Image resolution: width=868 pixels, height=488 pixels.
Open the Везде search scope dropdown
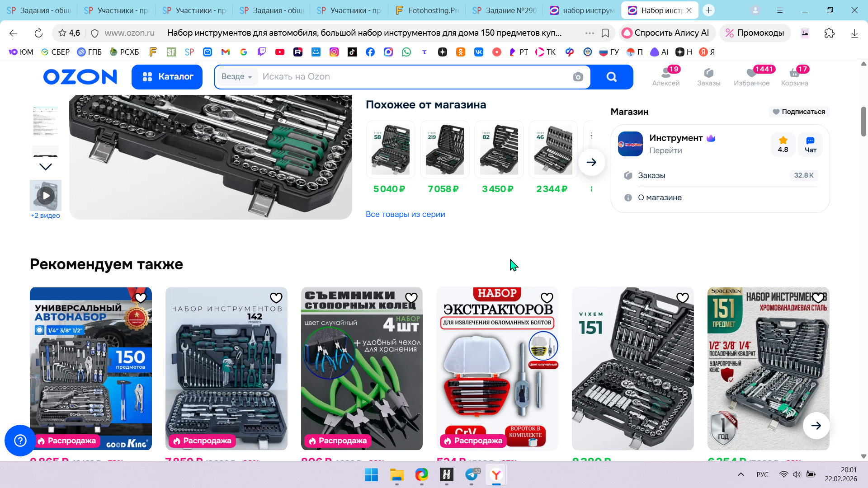click(x=237, y=77)
